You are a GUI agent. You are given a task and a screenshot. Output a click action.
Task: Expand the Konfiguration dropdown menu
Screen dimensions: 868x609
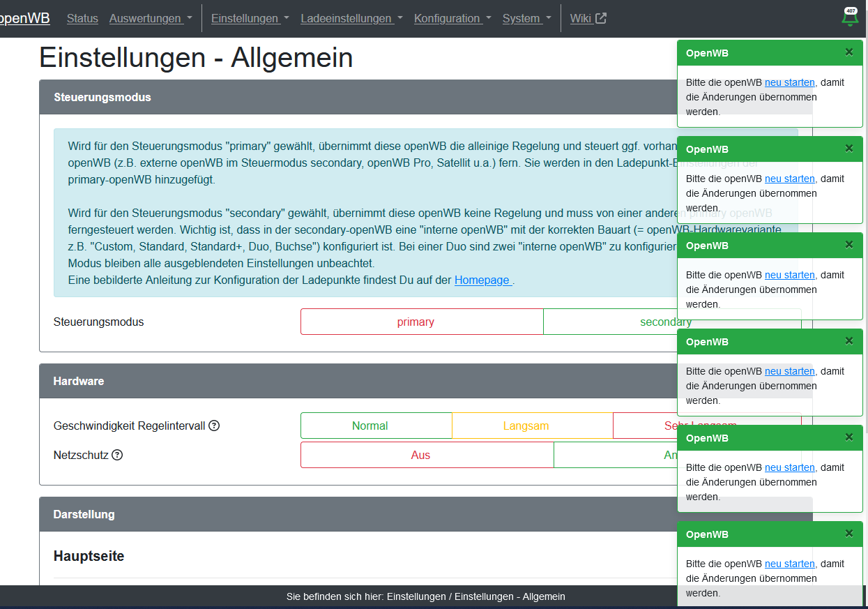452,19
